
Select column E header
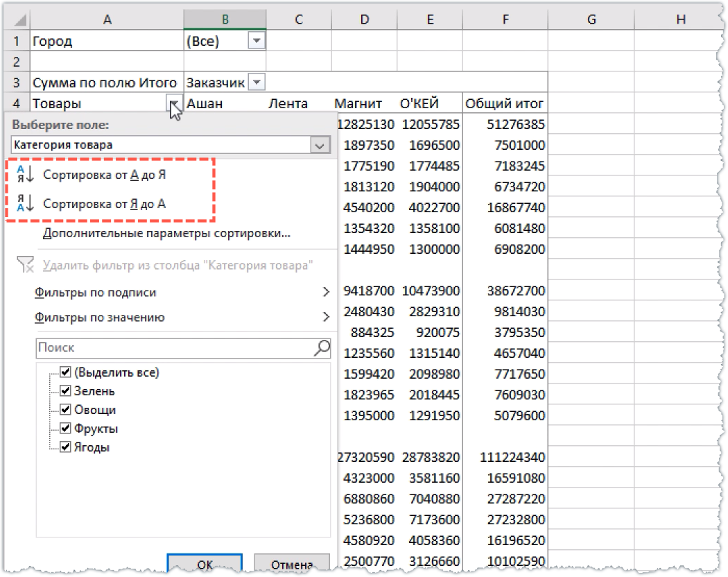pyautogui.click(x=430, y=19)
